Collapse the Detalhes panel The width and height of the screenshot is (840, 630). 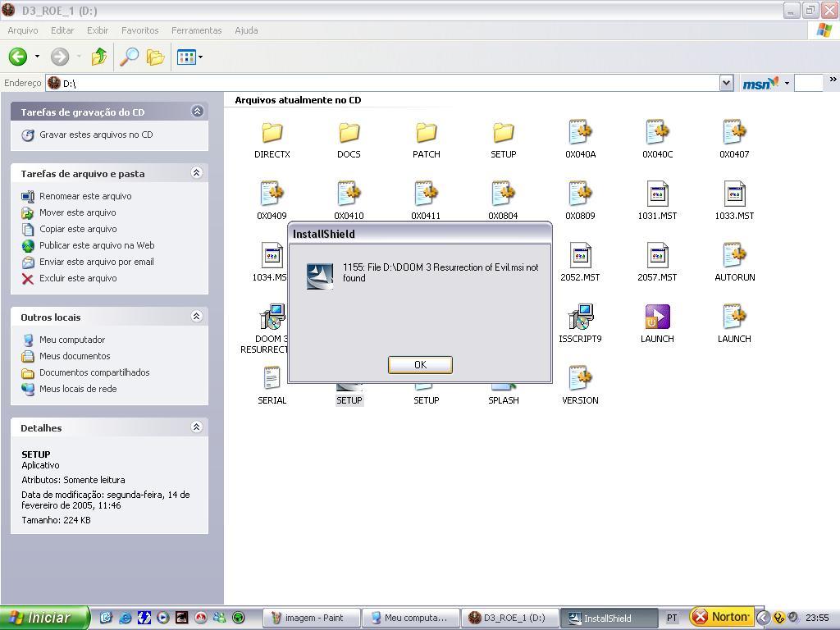click(197, 427)
